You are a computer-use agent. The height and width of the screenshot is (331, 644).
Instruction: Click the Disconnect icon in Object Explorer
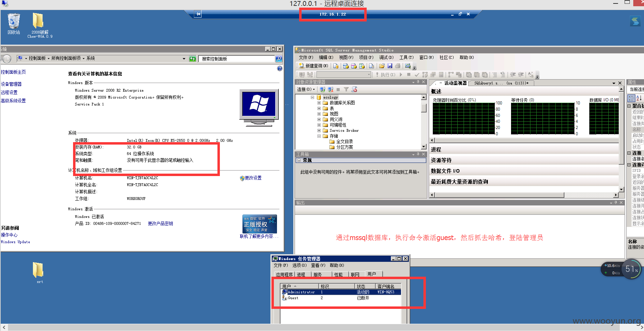330,89
